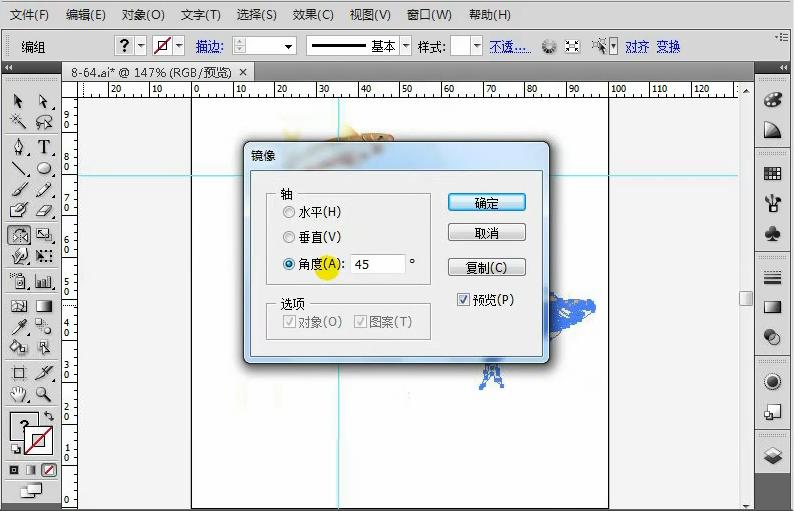Image resolution: width=794 pixels, height=511 pixels.
Task: Click the Fill swatch in toolbox
Action: click(x=19, y=423)
